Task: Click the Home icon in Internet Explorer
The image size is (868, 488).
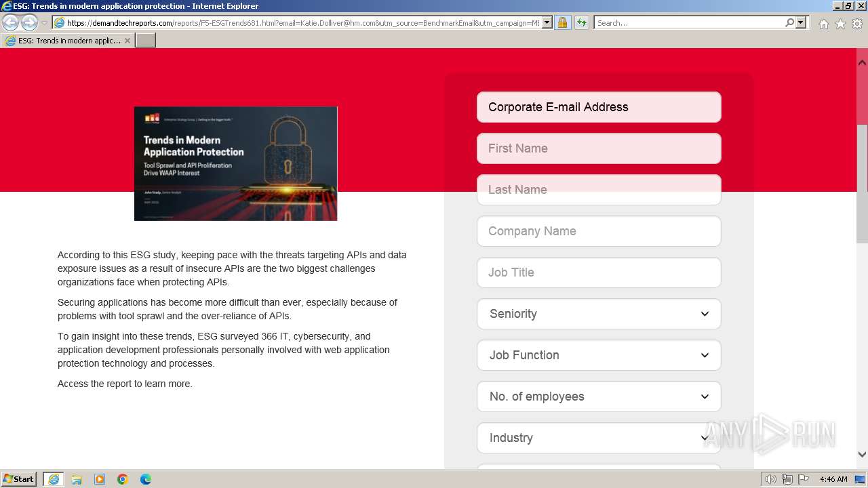Action: click(x=823, y=24)
